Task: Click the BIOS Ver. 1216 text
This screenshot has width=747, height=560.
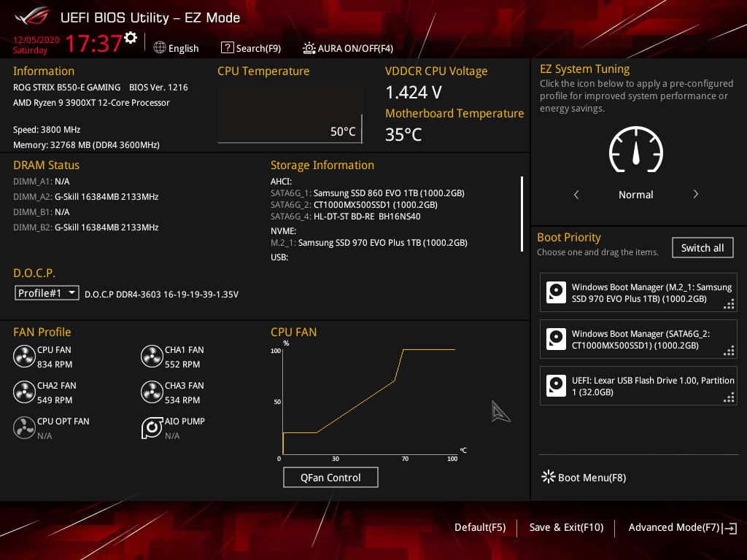Action: tap(158, 87)
